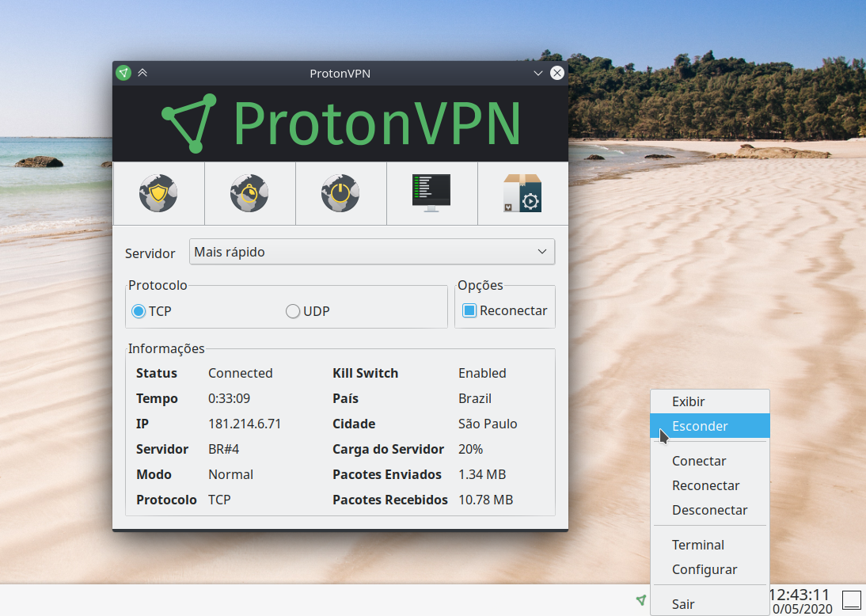Click the Tempo value 0:33:09
The image size is (866, 616).
coord(230,398)
